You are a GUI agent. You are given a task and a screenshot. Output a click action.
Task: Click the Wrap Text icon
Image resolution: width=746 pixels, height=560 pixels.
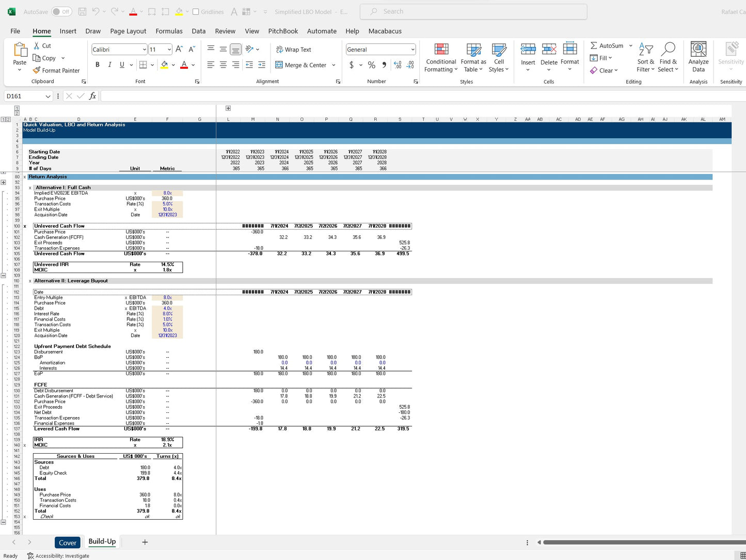tap(280, 50)
